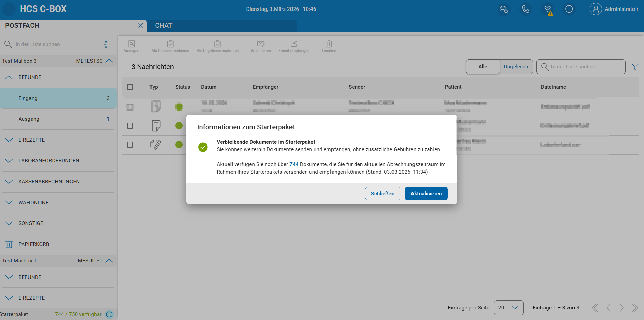Screen dimensions: 644x320
Task: Click the Weiterleiten toolbar icon
Action: coord(261,46)
